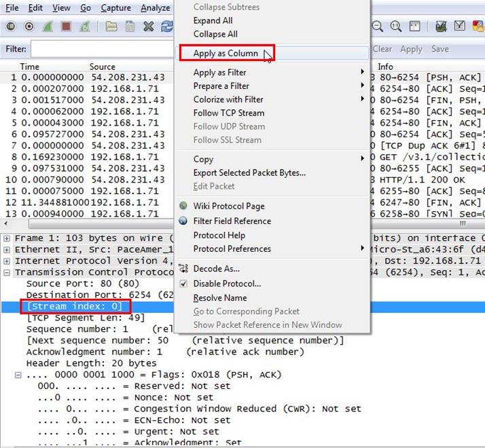The height and width of the screenshot is (448, 485).
Task: Open the Capture menu in menu bar
Action: pyautogui.click(x=115, y=8)
